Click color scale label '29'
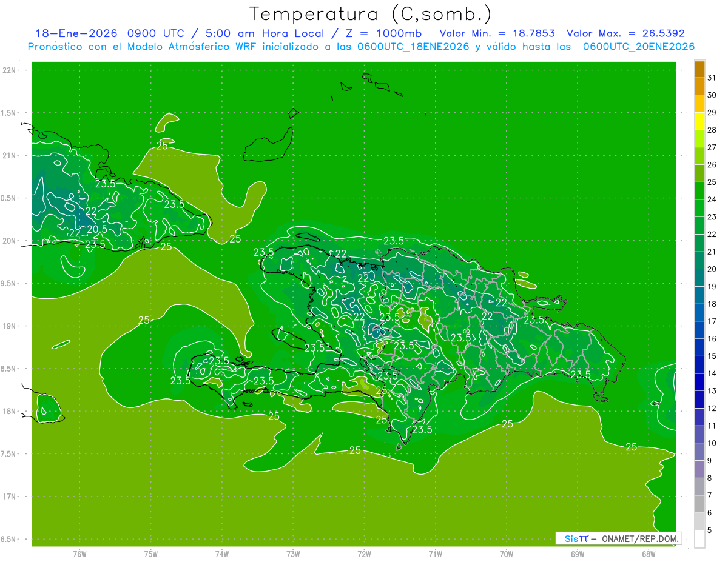The width and height of the screenshot is (728, 562). [712, 113]
